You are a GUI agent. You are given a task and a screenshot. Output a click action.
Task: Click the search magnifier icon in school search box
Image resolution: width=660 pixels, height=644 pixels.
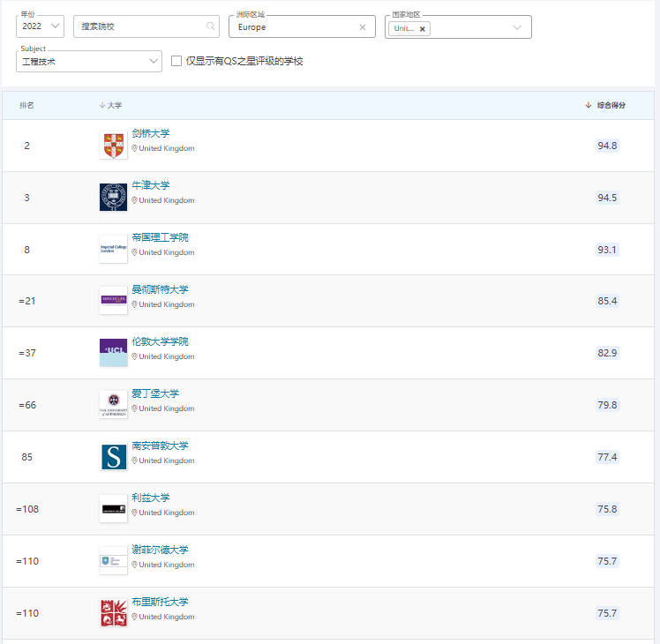210,26
